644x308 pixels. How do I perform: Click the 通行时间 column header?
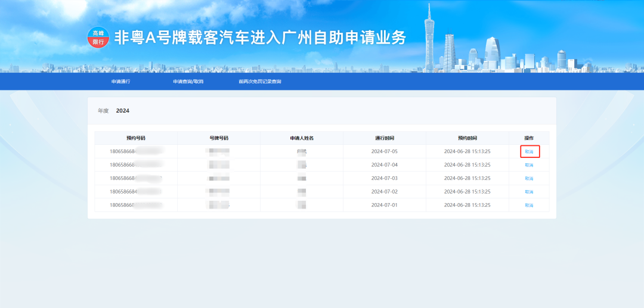pos(384,138)
